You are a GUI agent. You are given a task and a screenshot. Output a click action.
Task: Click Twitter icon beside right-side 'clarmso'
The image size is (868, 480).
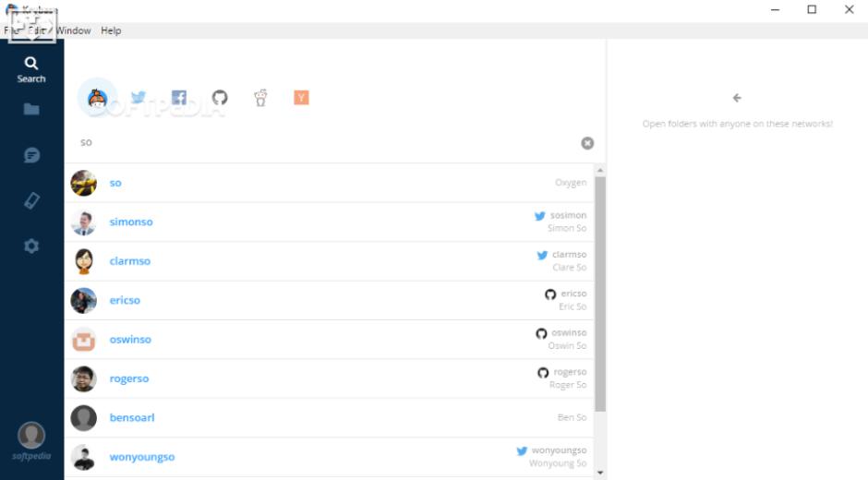542,255
